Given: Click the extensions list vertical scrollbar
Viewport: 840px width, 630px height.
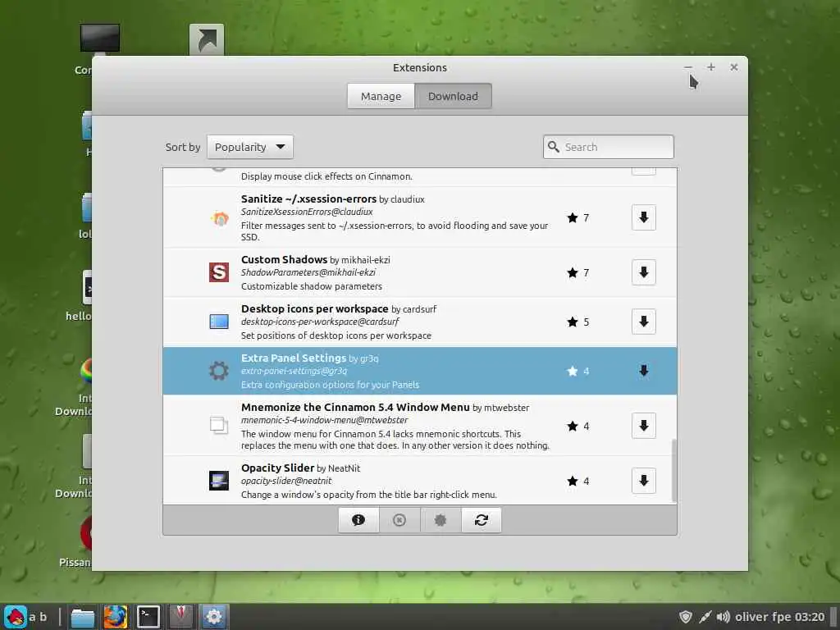Looking at the screenshot, I should tap(674, 470).
